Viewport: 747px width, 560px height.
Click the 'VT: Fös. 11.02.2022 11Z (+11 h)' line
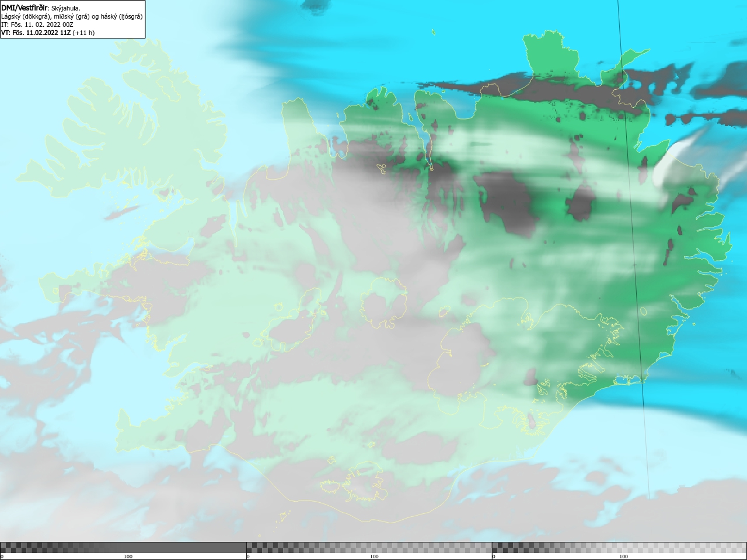[x=48, y=33]
